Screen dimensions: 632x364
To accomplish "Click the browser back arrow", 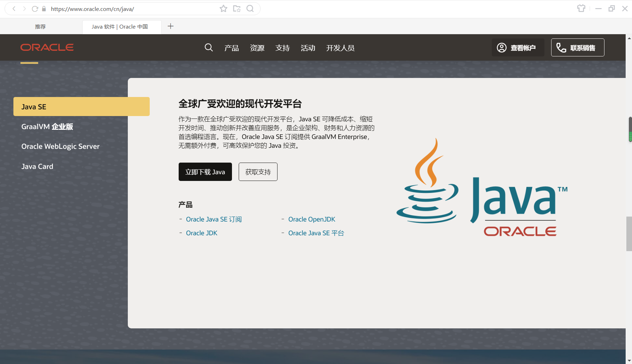I will (14, 9).
